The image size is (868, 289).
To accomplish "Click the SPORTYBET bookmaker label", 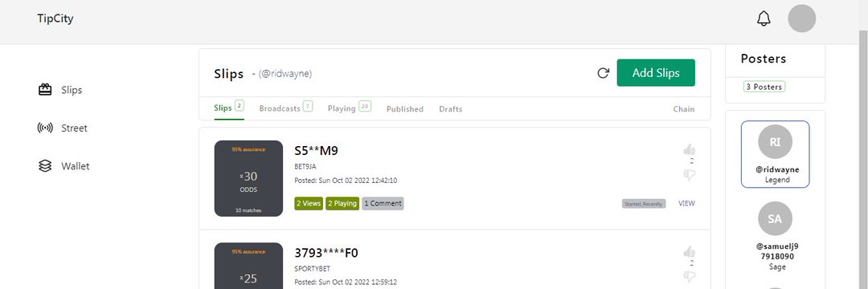I will (x=312, y=269).
